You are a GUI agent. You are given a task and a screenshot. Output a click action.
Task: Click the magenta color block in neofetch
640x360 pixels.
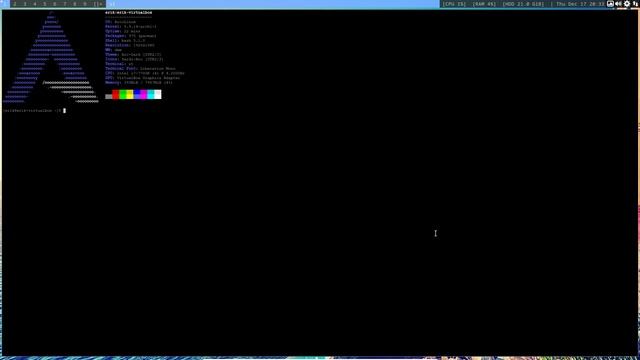tap(144, 94)
